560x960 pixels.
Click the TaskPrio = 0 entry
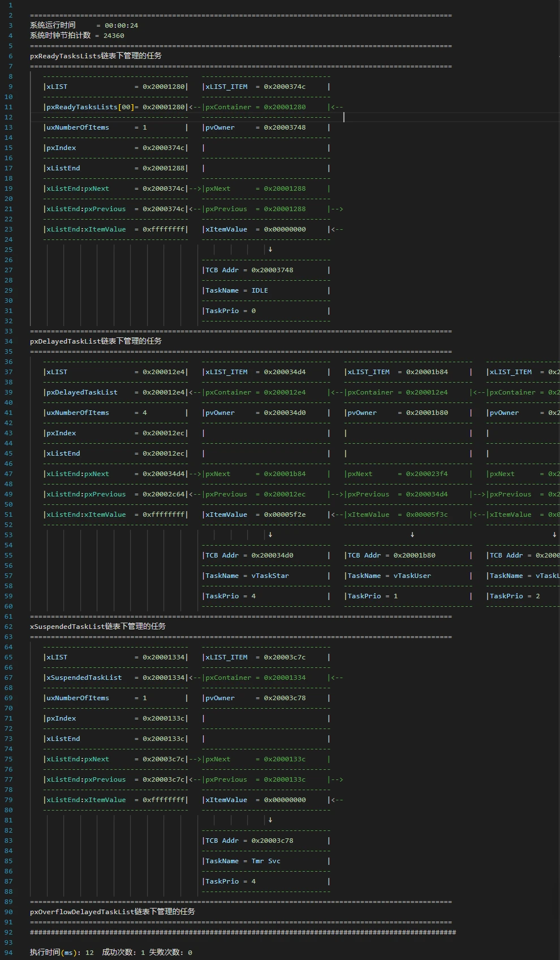(x=230, y=311)
